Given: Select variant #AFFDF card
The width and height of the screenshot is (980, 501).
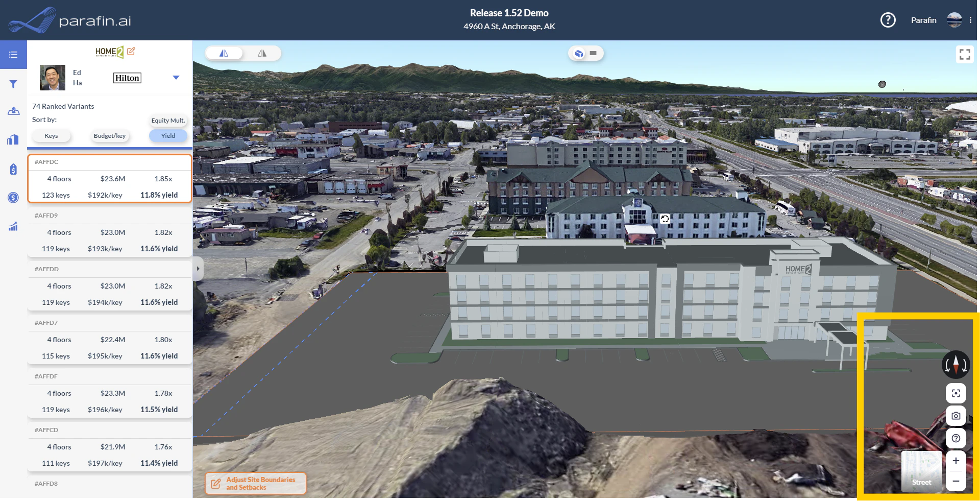Looking at the screenshot, I should (x=110, y=393).
